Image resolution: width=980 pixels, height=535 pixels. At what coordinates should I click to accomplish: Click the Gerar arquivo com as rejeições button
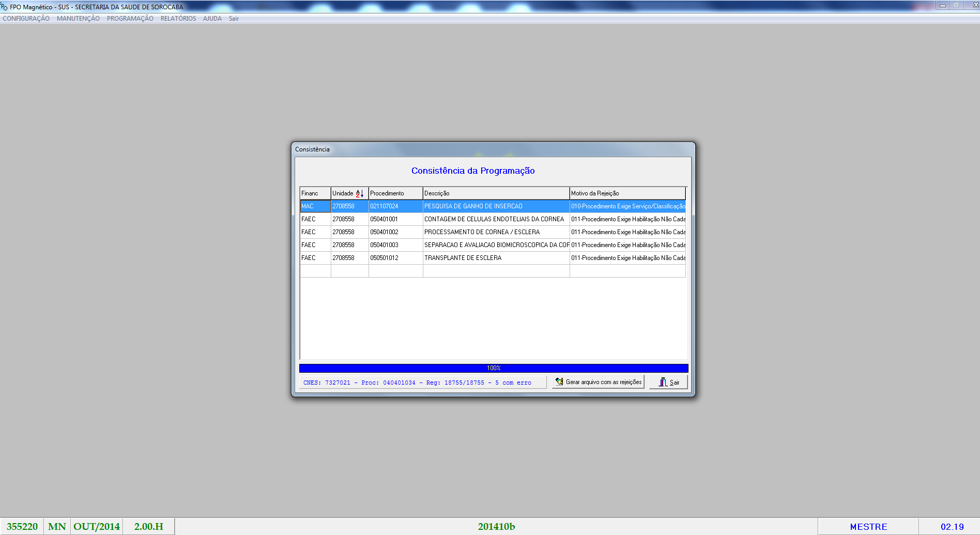pos(598,381)
